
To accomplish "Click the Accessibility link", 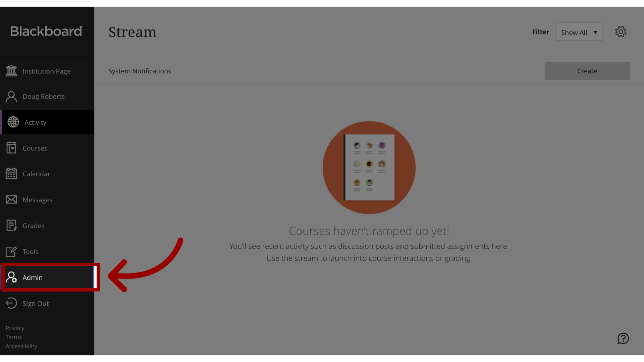I will pyautogui.click(x=21, y=346).
